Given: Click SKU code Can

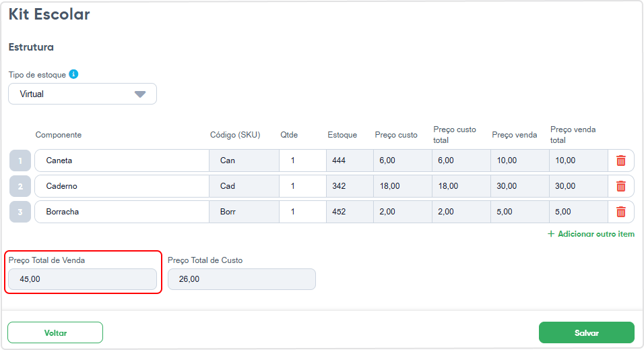Looking at the screenshot, I should 244,161.
